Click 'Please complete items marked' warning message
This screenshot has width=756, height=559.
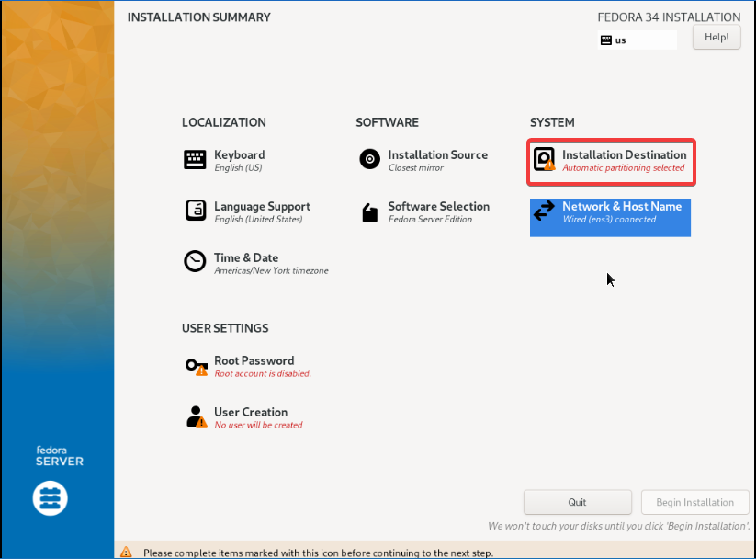point(318,553)
